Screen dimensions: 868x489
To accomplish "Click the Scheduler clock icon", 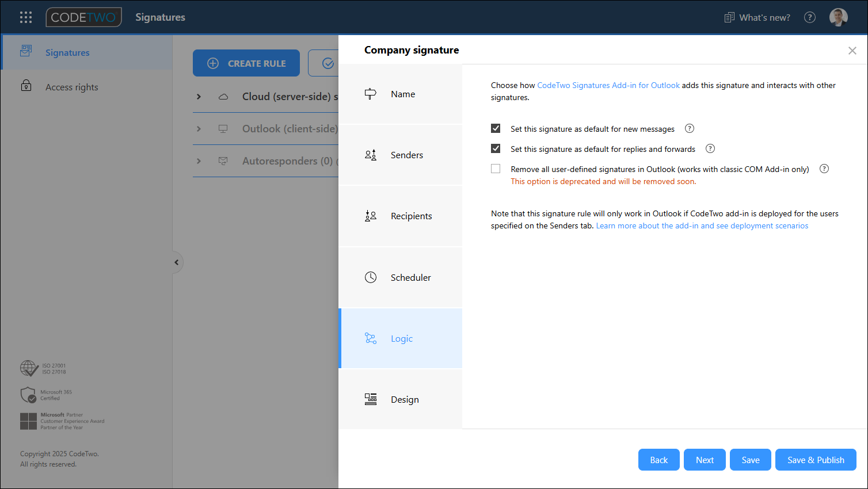I will 371,277.
